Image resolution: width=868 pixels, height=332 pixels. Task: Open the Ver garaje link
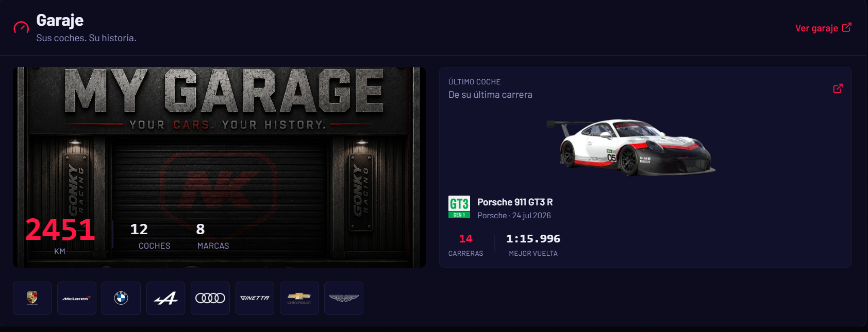(x=823, y=28)
